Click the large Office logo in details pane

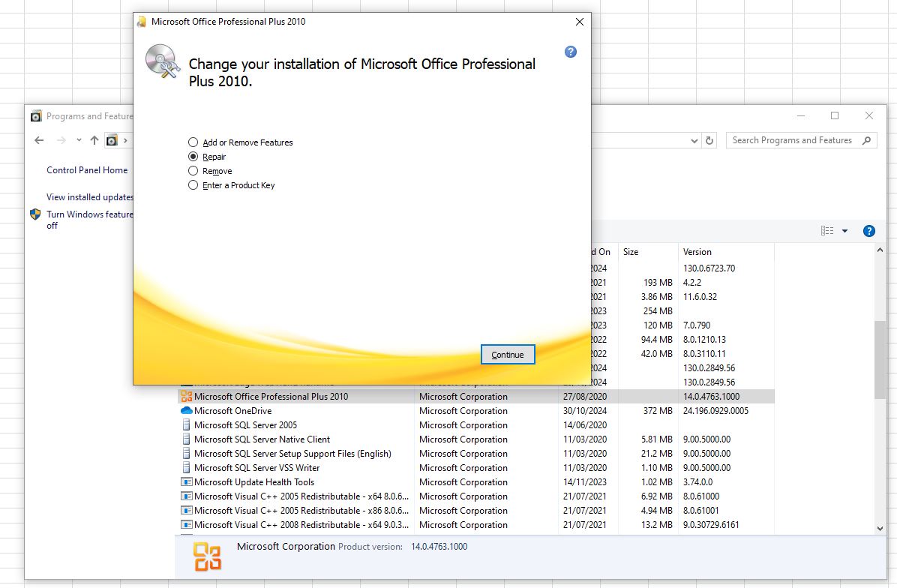pos(207,557)
